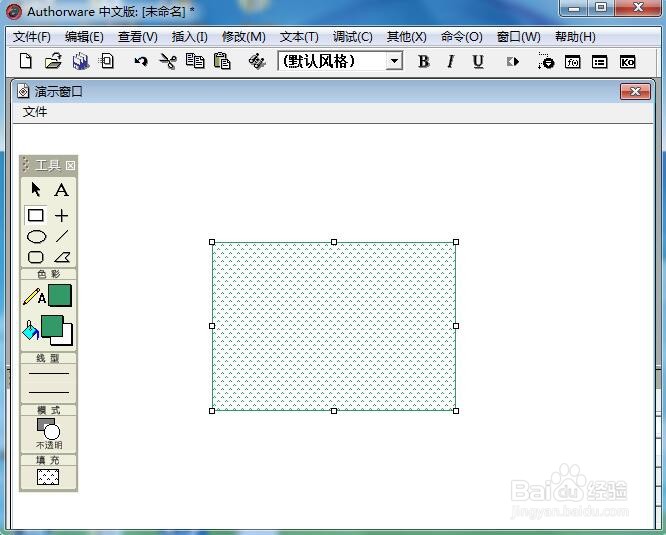
Task: Click the Find toolbar icon
Action: pyautogui.click(x=257, y=62)
